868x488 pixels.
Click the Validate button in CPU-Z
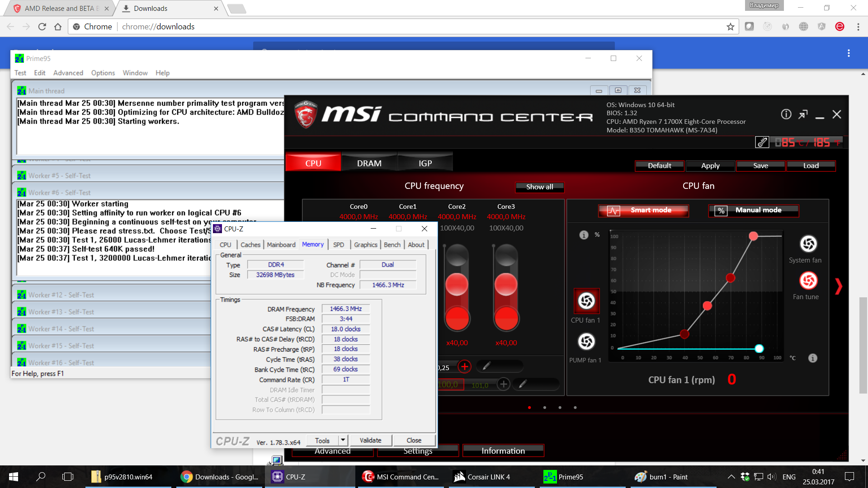(x=370, y=441)
